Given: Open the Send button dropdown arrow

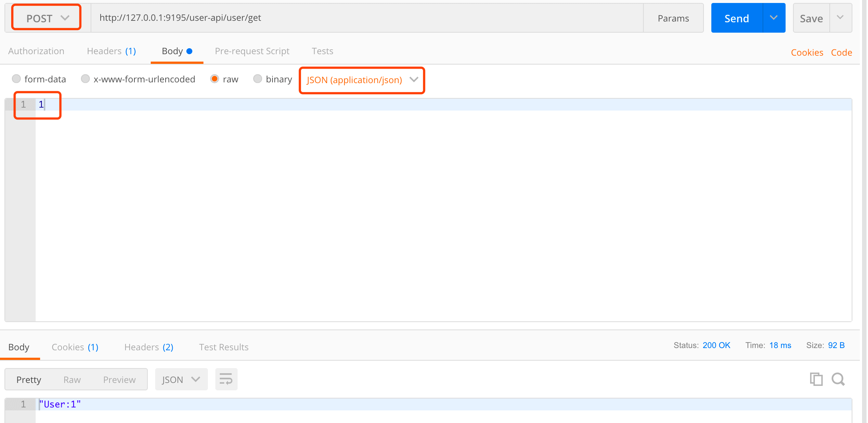Looking at the screenshot, I should (x=774, y=18).
